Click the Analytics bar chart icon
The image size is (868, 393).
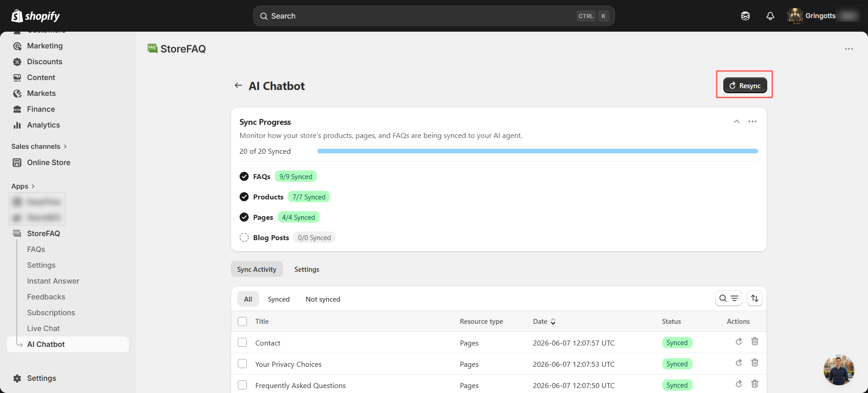click(17, 125)
